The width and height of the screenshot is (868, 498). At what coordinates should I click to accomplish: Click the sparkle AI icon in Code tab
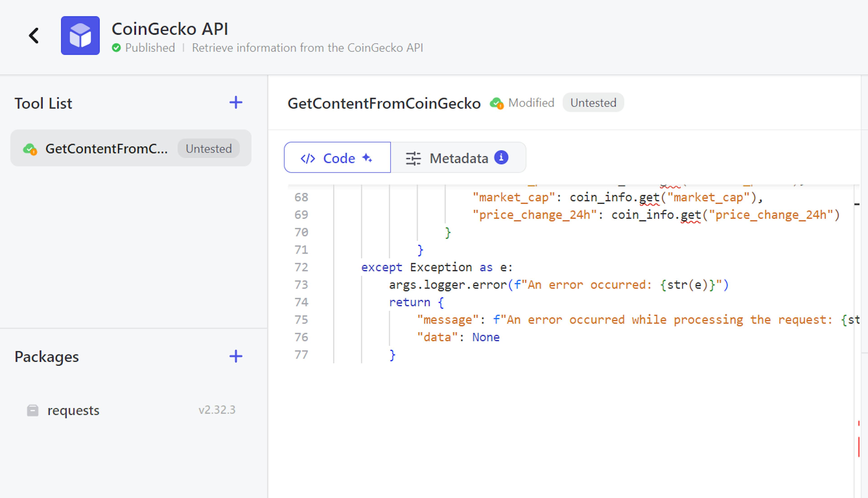[367, 158]
